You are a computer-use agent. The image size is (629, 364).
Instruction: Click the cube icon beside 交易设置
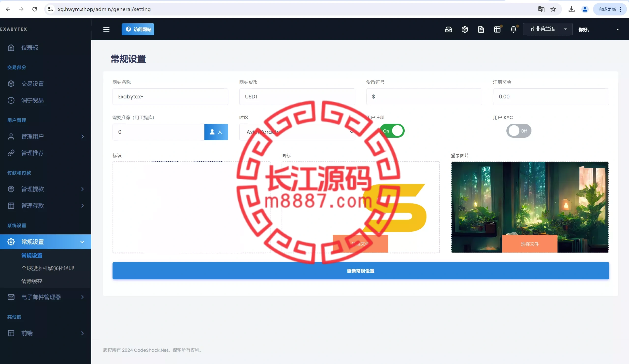(11, 83)
